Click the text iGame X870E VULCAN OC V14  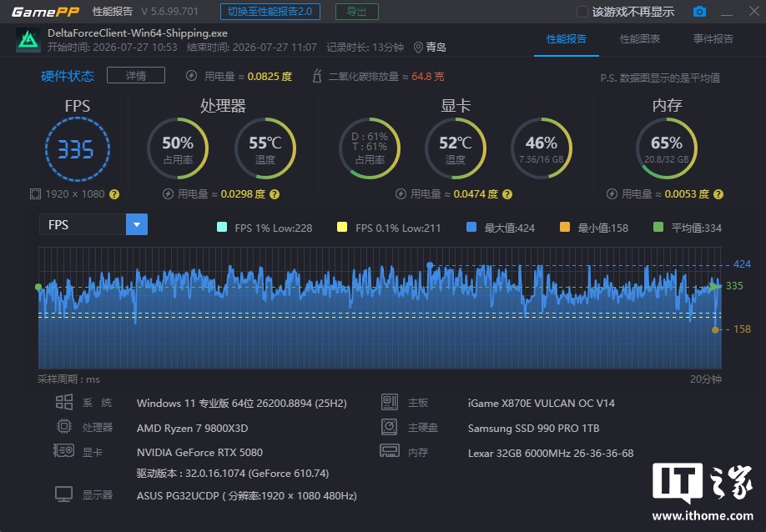pos(542,403)
